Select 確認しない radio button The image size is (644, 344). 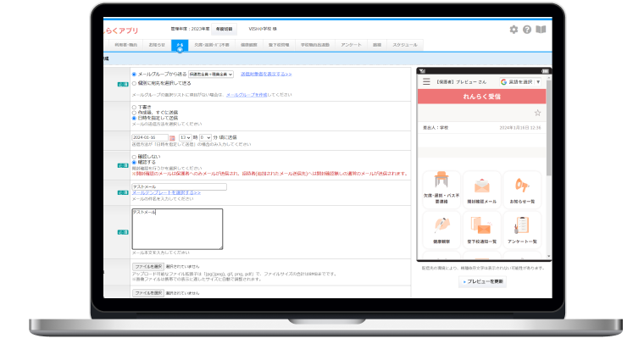[134, 157]
